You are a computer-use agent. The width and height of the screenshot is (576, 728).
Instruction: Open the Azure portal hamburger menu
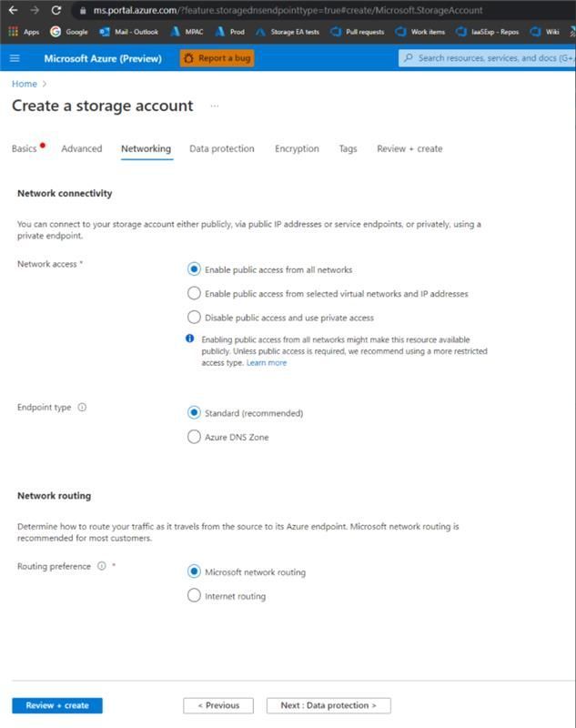[15, 58]
